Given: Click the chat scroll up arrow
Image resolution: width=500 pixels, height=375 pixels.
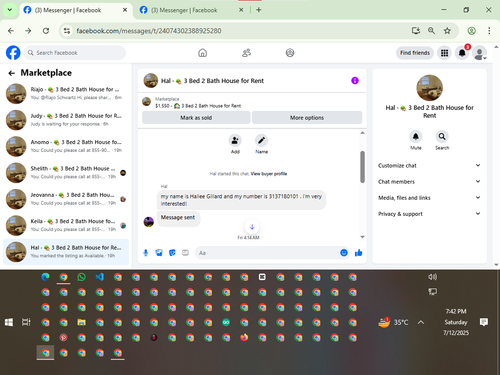Looking at the screenshot, I should 362,133.
